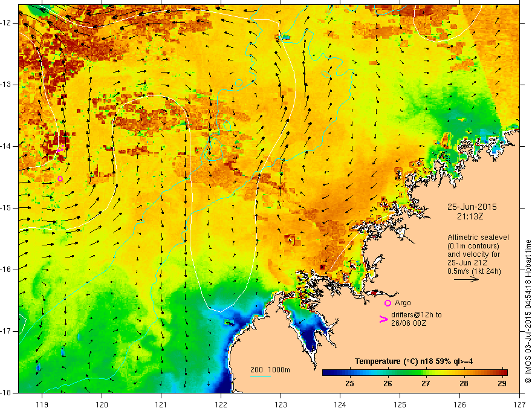This screenshot has width=532, height=411.
Task: Click the magenta drifter marker near -14 latitude
Action: (x=60, y=149)
